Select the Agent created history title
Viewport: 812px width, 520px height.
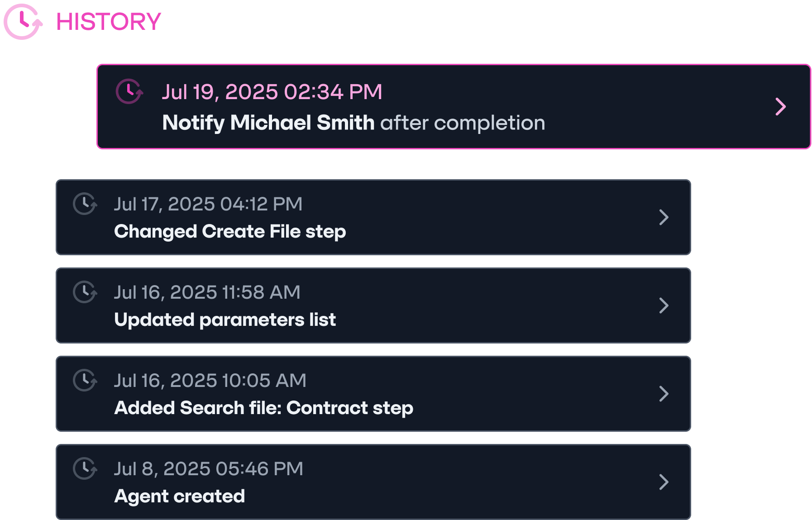point(180,496)
